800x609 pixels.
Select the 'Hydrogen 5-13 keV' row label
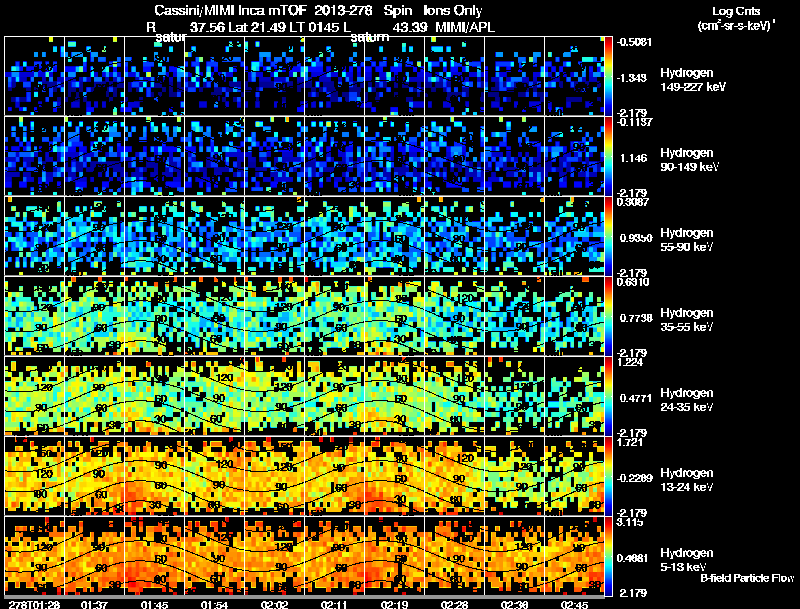click(x=687, y=560)
